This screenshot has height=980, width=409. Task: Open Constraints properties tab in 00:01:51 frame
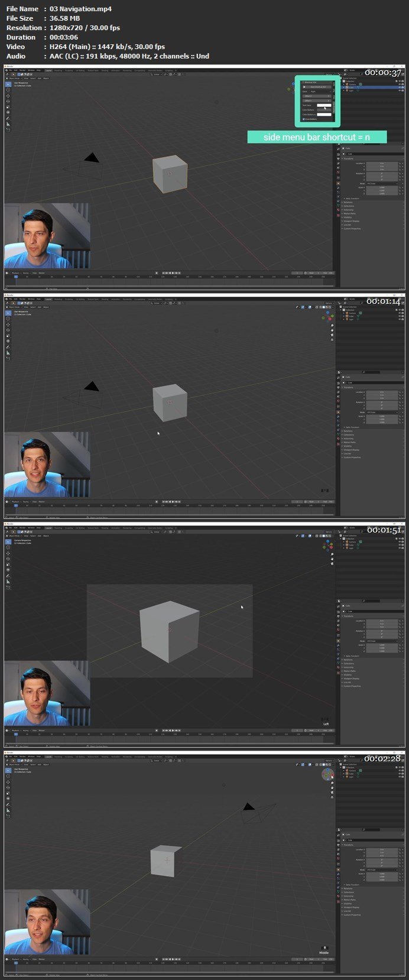[x=338, y=658]
